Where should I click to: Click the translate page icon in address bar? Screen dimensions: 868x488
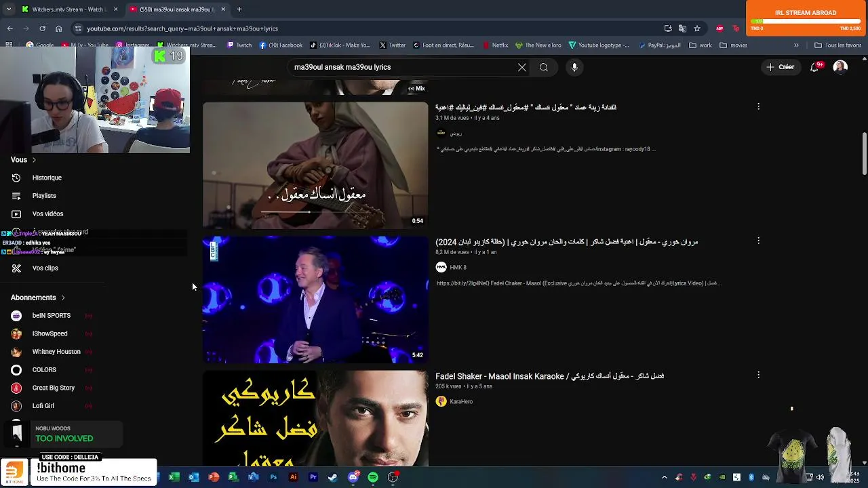click(682, 28)
